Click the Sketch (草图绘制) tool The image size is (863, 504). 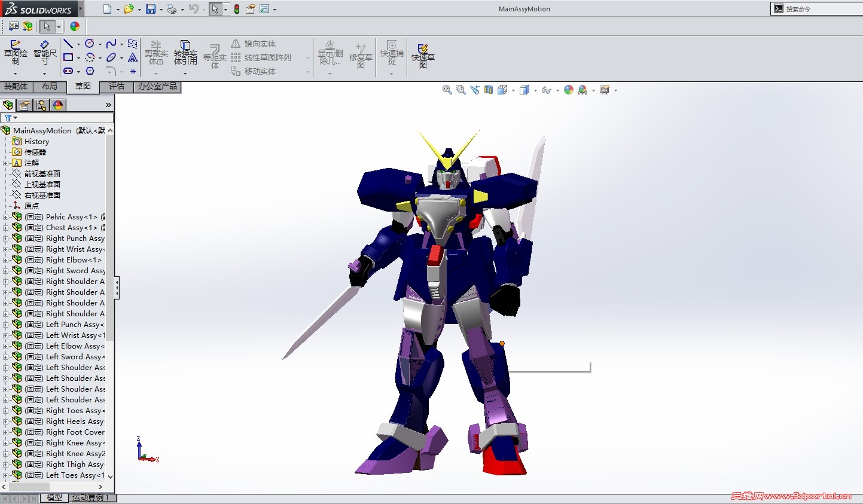click(x=16, y=53)
